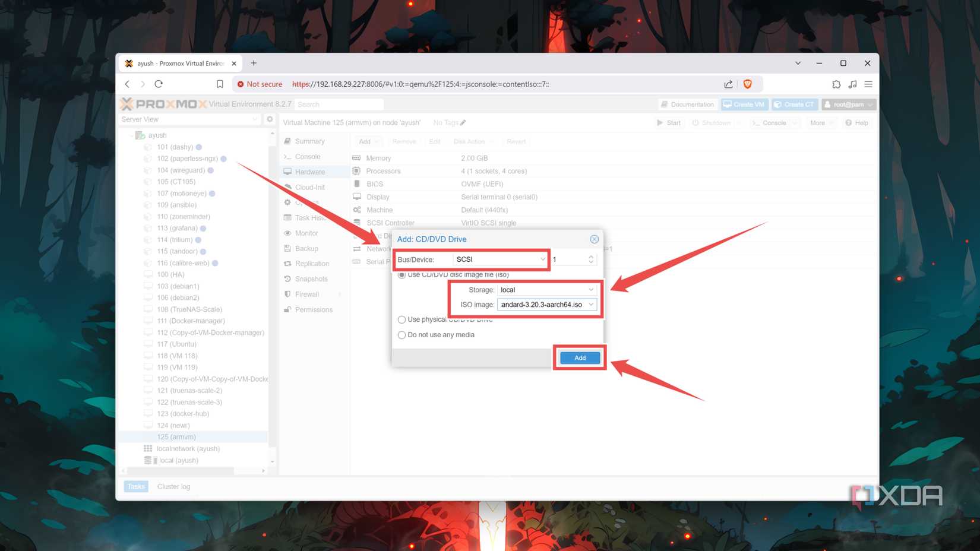Edit VM tags pencil icon
The width and height of the screenshot is (980, 551).
(463, 123)
